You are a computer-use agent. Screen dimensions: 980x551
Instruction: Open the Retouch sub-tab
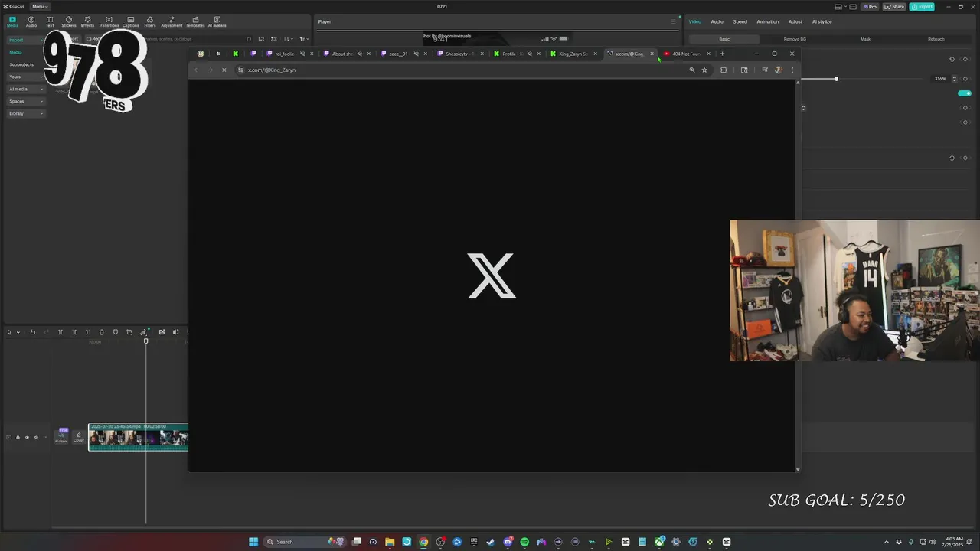(x=936, y=39)
